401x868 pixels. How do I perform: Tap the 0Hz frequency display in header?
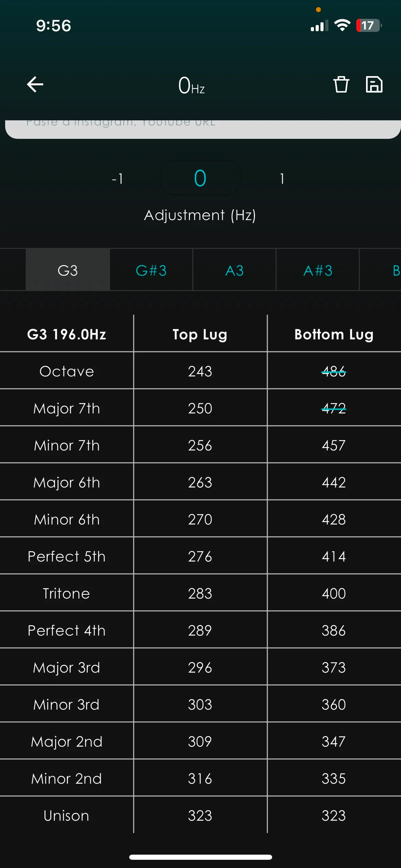click(x=191, y=86)
